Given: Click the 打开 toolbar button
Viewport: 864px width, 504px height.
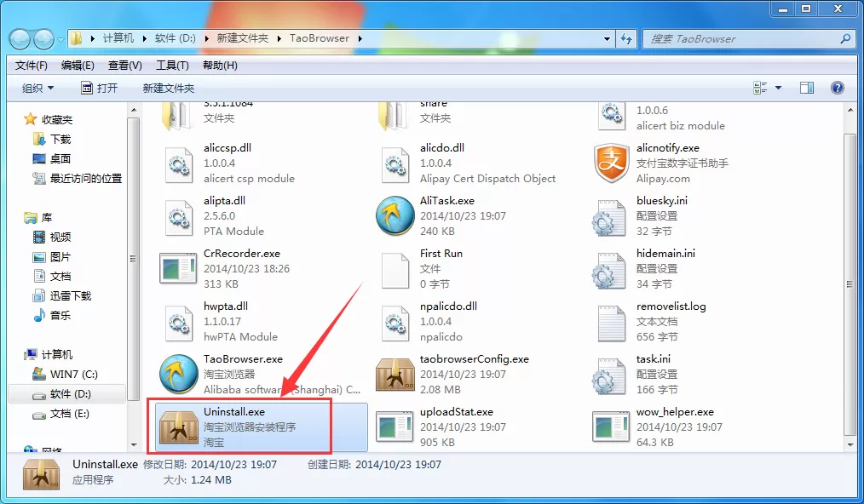Looking at the screenshot, I should click(x=99, y=89).
